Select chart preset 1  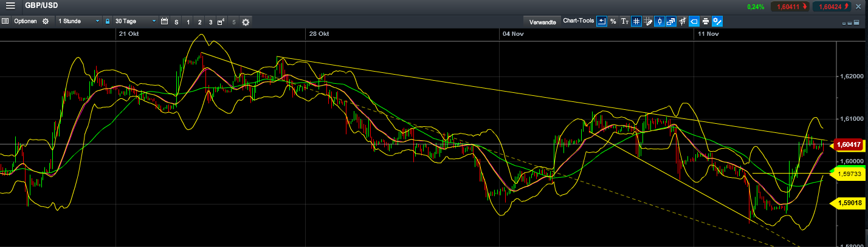click(x=188, y=22)
